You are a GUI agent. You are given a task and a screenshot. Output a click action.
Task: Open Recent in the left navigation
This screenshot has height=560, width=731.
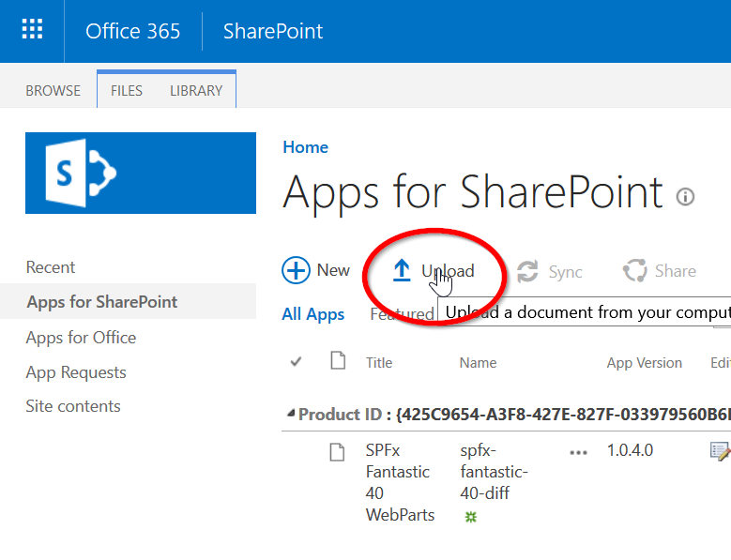click(x=51, y=267)
